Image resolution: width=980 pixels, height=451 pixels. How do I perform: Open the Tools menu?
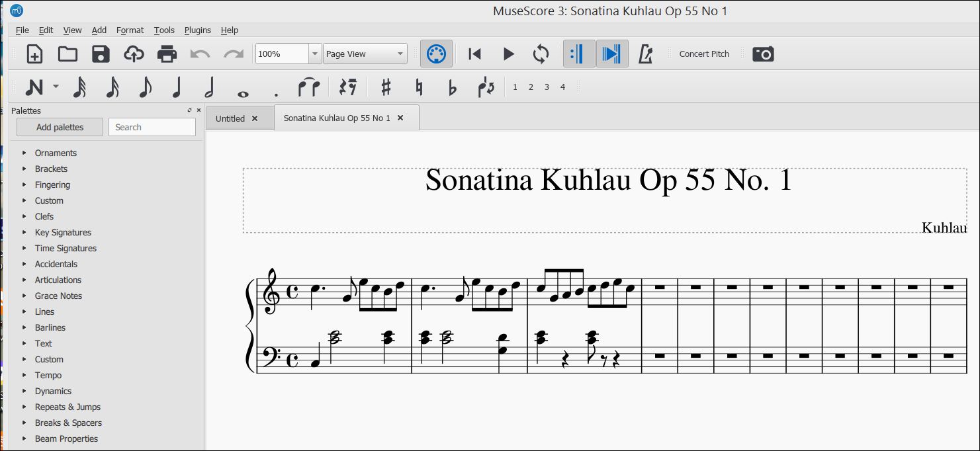click(x=164, y=30)
